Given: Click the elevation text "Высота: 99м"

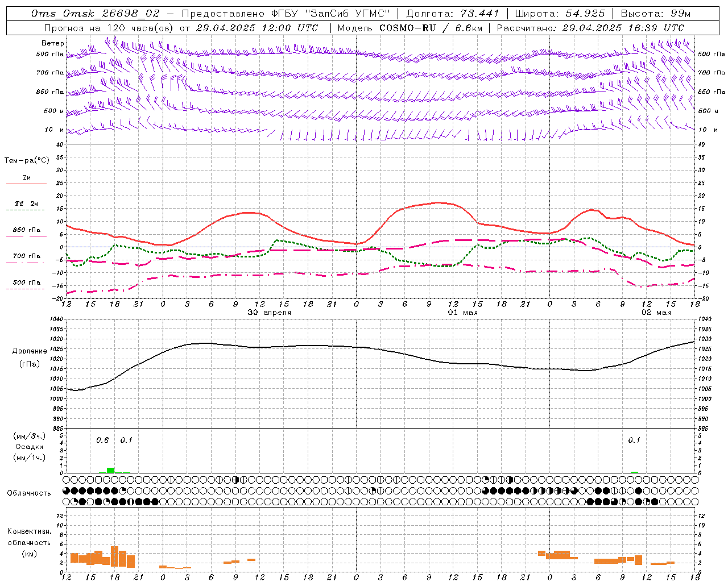Looking at the screenshot, I should tap(656, 14).
